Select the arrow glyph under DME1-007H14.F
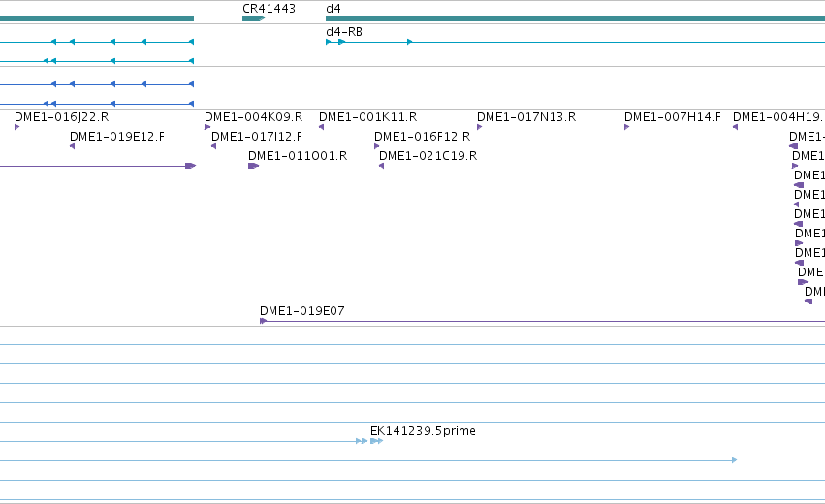Viewport: 825px width, 504px height. click(x=626, y=127)
